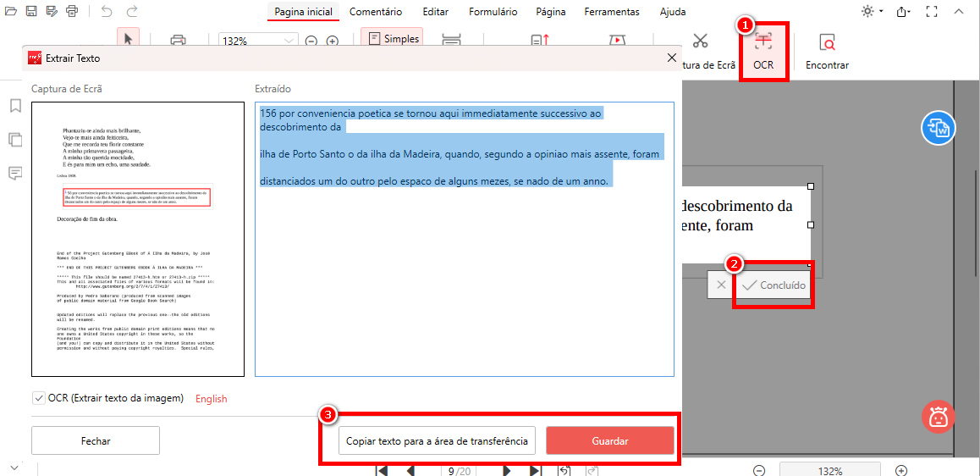Activate the arrow selection tool
Screen dimensions: 980x476
tap(128, 40)
